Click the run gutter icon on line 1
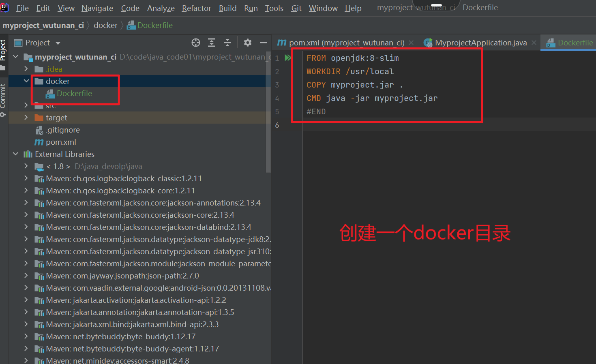Image resolution: width=596 pixels, height=364 pixels. point(288,58)
